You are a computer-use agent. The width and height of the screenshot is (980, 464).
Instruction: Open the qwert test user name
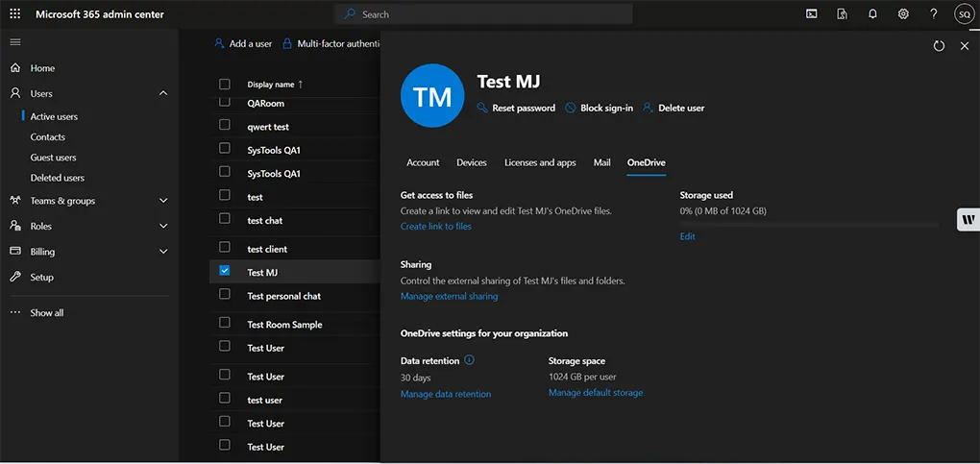268,127
